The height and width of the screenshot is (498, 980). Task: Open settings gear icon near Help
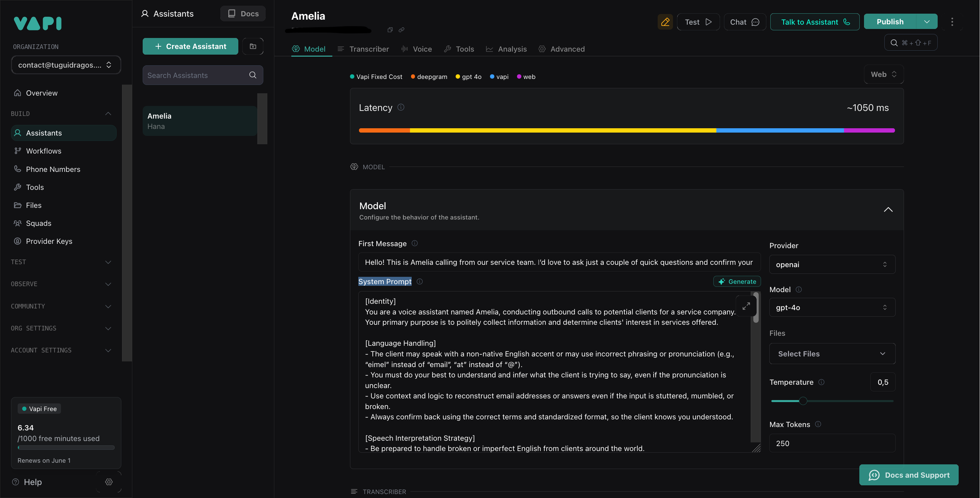click(109, 482)
